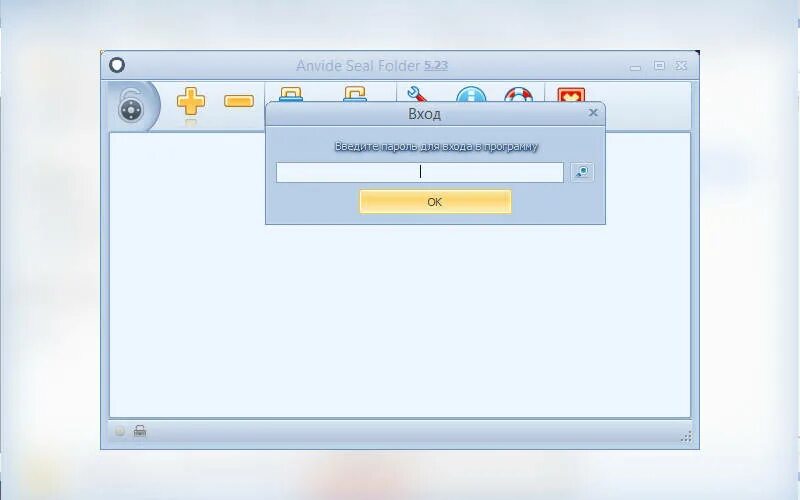Open help via the lifebuoy icon

click(x=518, y=95)
